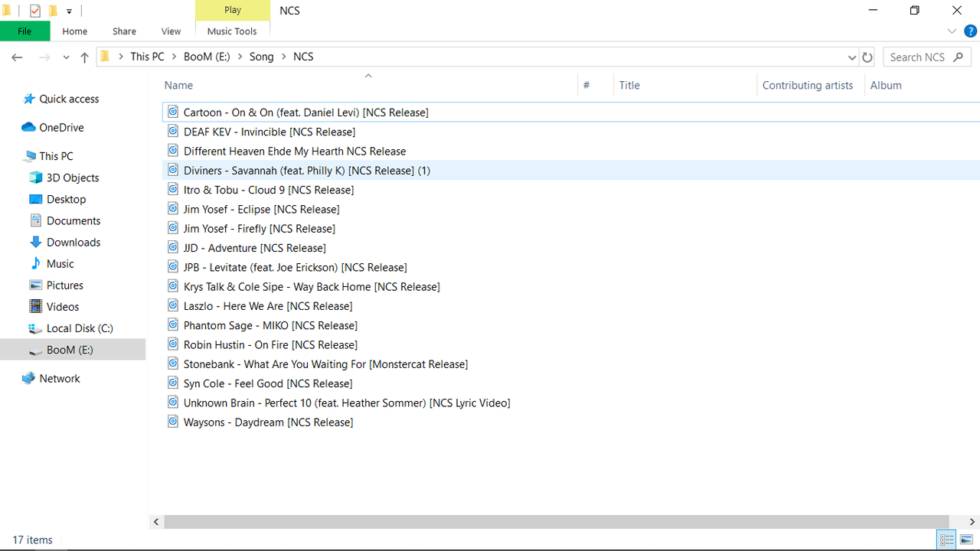
Task: Expand the ribbon with the chevron
Action: point(952,31)
